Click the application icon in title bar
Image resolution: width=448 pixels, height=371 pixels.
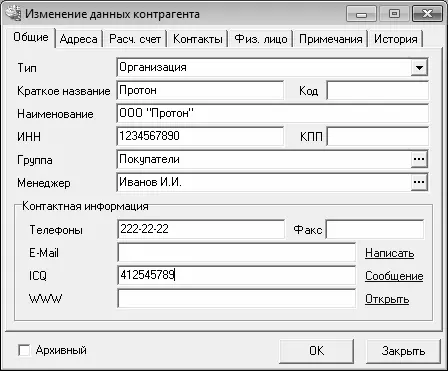[x=14, y=13]
